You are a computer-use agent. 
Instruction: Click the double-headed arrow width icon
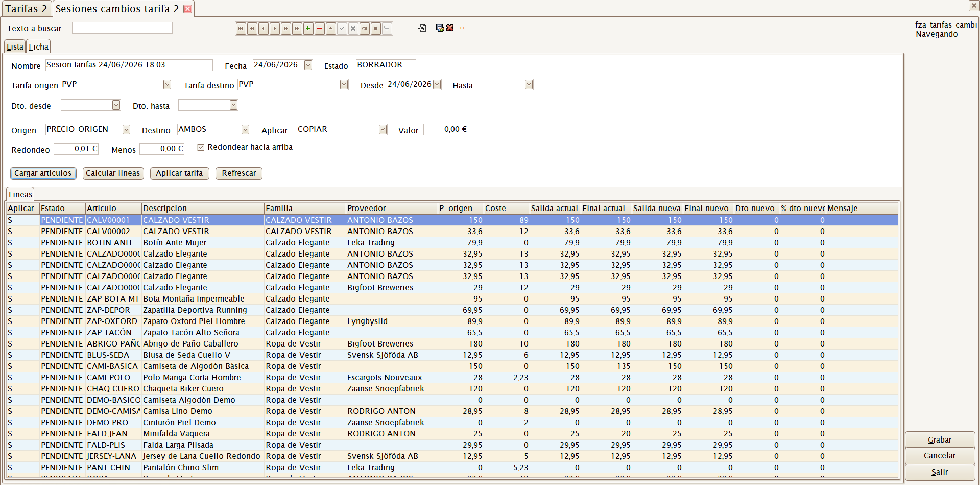pos(462,28)
